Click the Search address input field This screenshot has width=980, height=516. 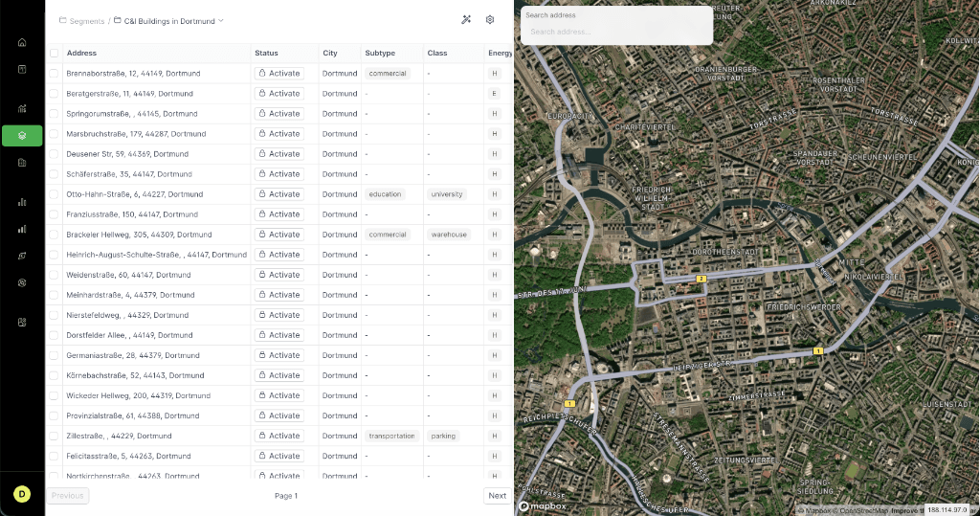pyautogui.click(x=616, y=32)
